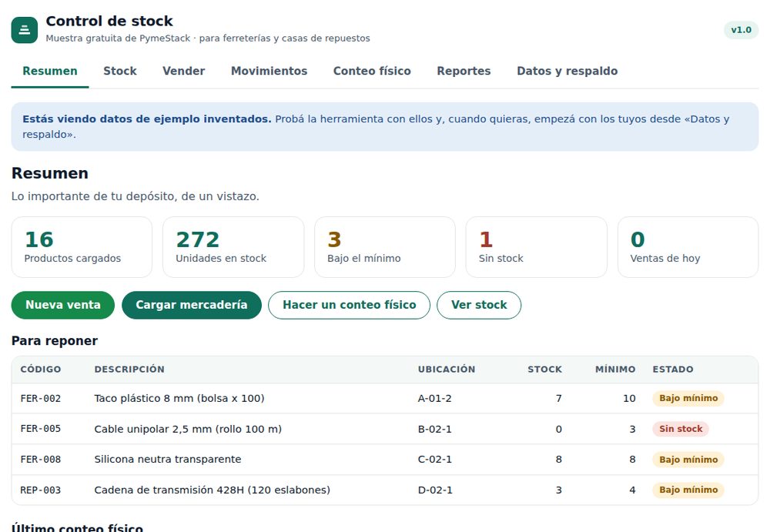The width and height of the screenshot is (770, 532).
Task: Click the example data notice banner
Action: [x=385, y=127]
